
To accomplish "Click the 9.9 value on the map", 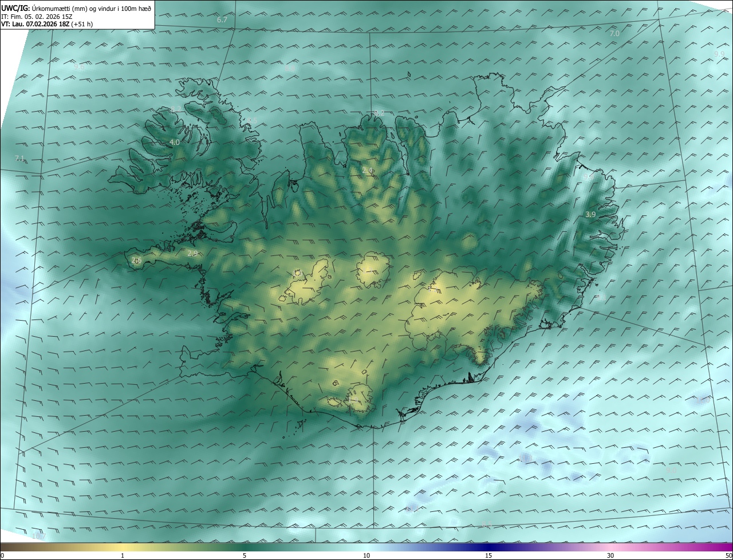I will point(719,54).
